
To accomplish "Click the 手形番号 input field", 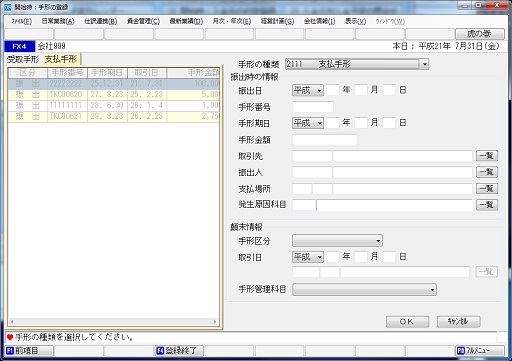I will 313,107.
